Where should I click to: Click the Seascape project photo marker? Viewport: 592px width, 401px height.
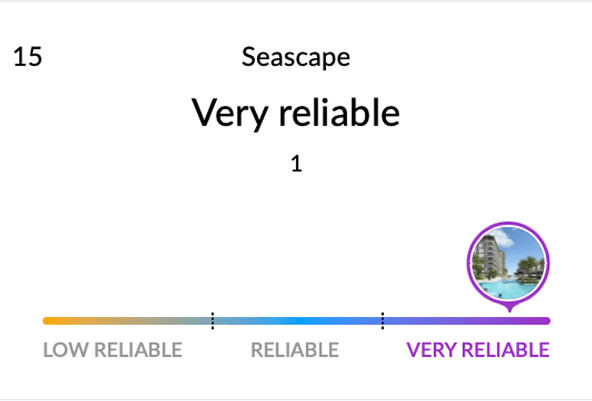coord(508,263)
